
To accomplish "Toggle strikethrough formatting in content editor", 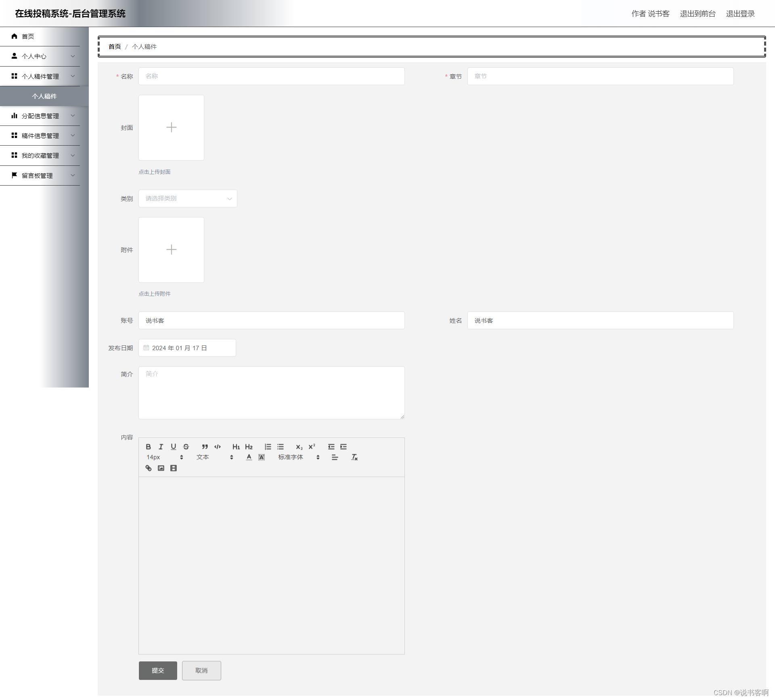I will [186, 447].
